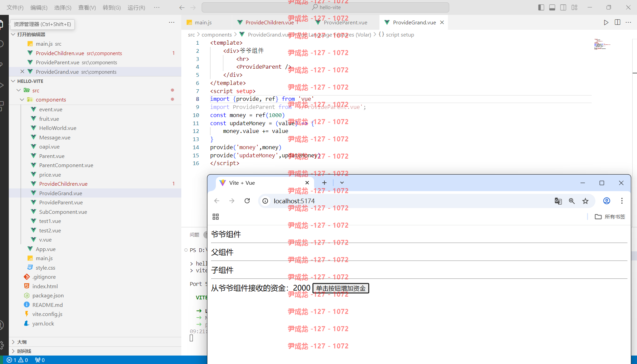Toggle bottom panel layout icon
Image resolution: width=637 pixels, height=364 pixels.
552,7
